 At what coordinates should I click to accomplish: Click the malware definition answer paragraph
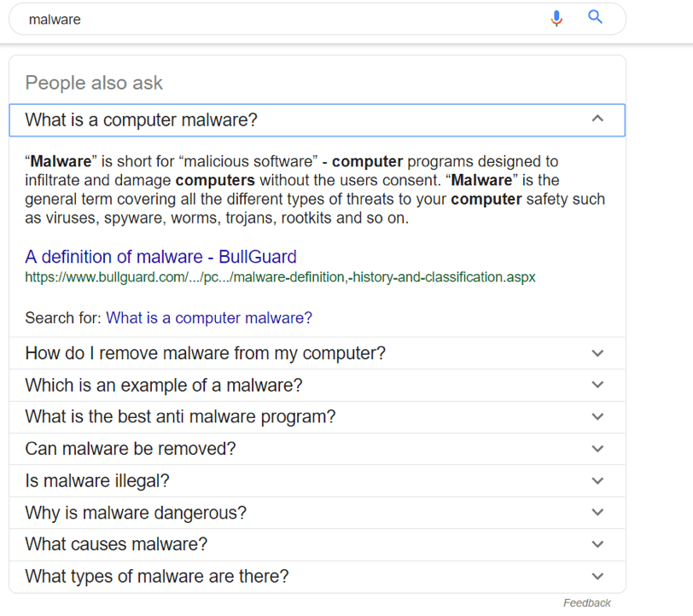point(314,189)
